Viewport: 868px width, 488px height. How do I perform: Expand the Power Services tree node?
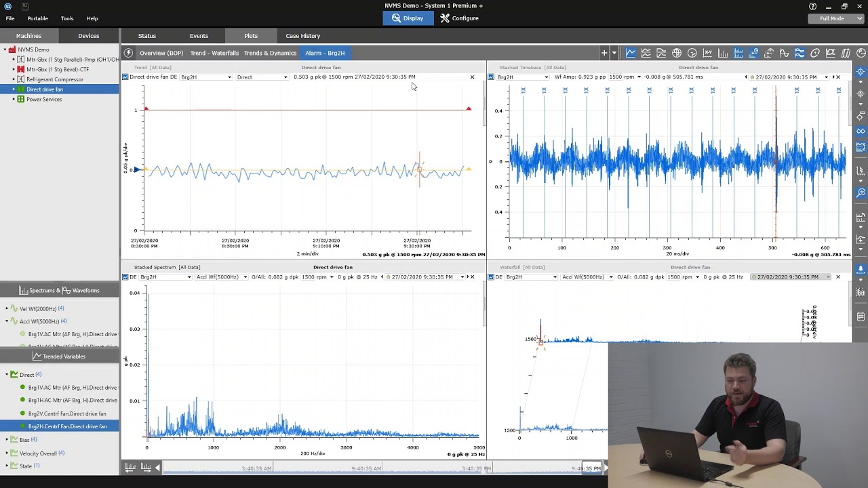pos(13,99)
